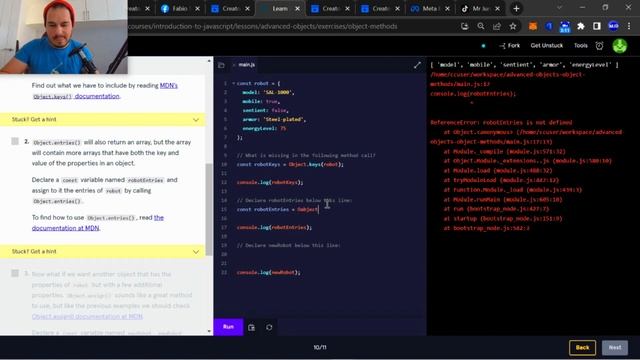
Task: Open a new browser tab with plus
Action: coord(516,9)
